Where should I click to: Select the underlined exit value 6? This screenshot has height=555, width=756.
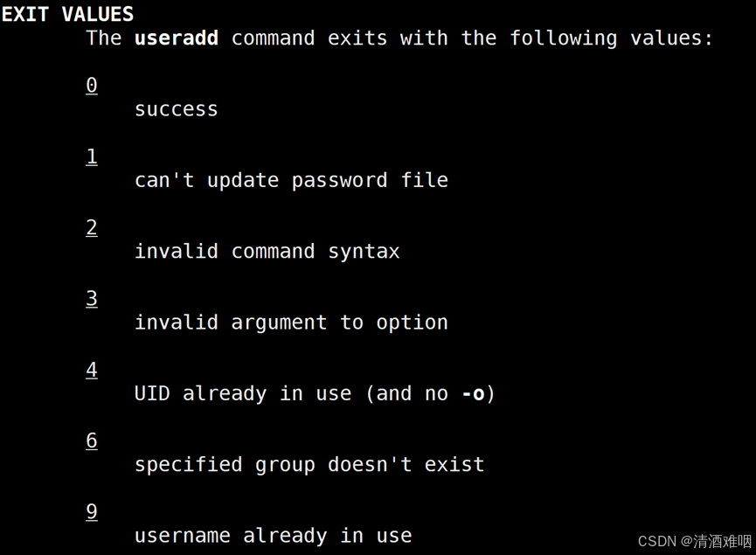tap(92, 441)
